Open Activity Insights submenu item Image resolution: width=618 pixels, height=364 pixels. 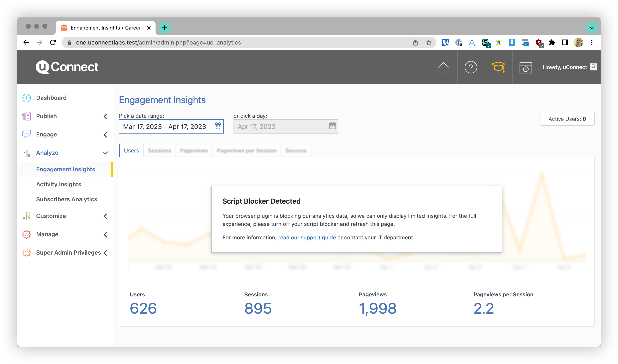[59, 184]
